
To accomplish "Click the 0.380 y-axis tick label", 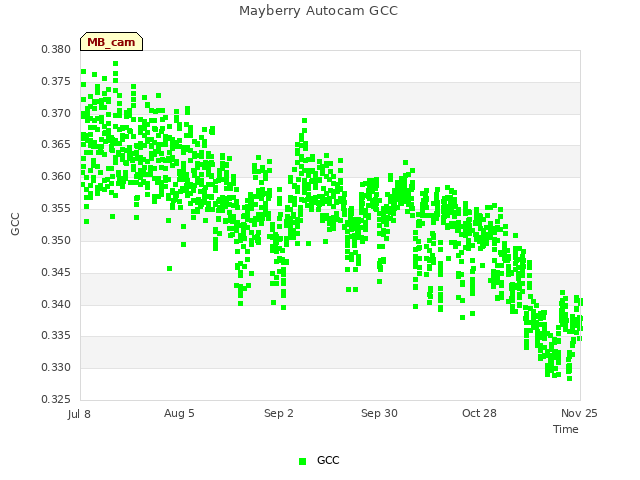I will tap(56, 49).
